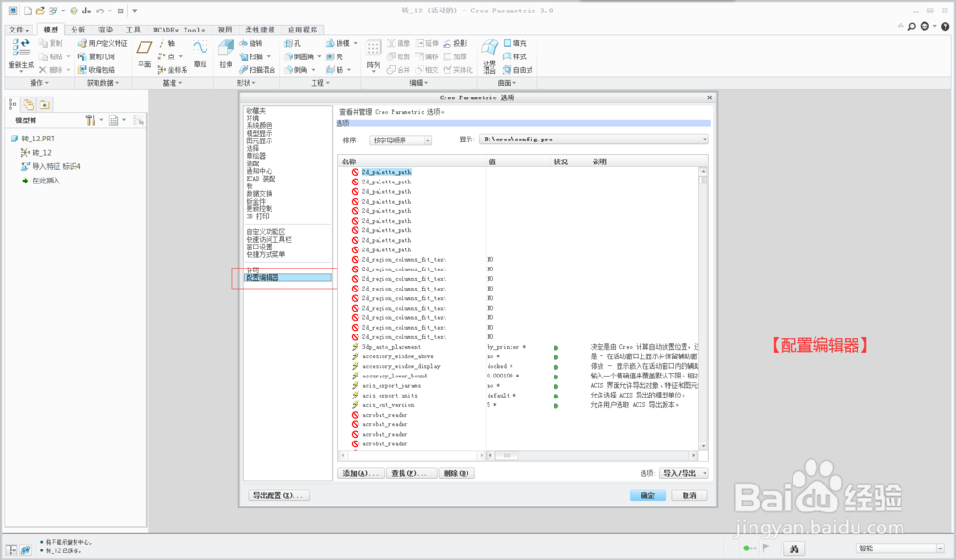This screenshot has height=560, width=956.
Task: Click the 确定 button
Action: point(647,495)
